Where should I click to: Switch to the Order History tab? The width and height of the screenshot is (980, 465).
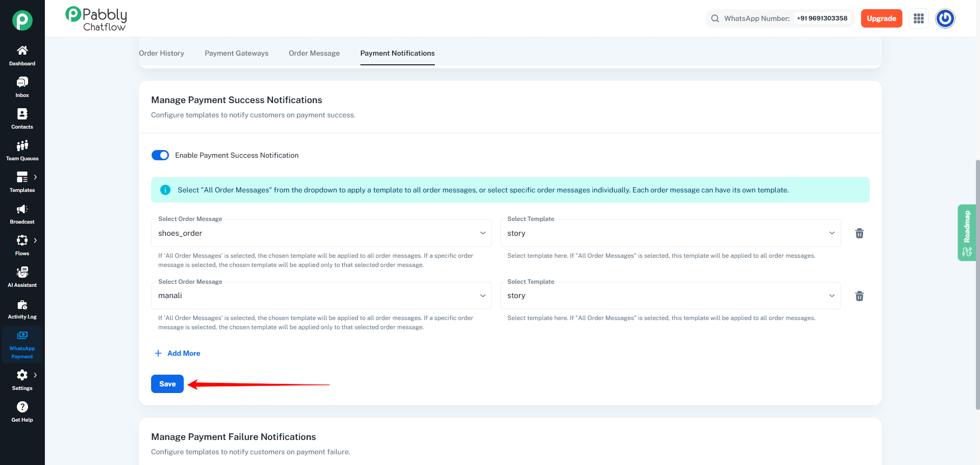tap(161, 53)
